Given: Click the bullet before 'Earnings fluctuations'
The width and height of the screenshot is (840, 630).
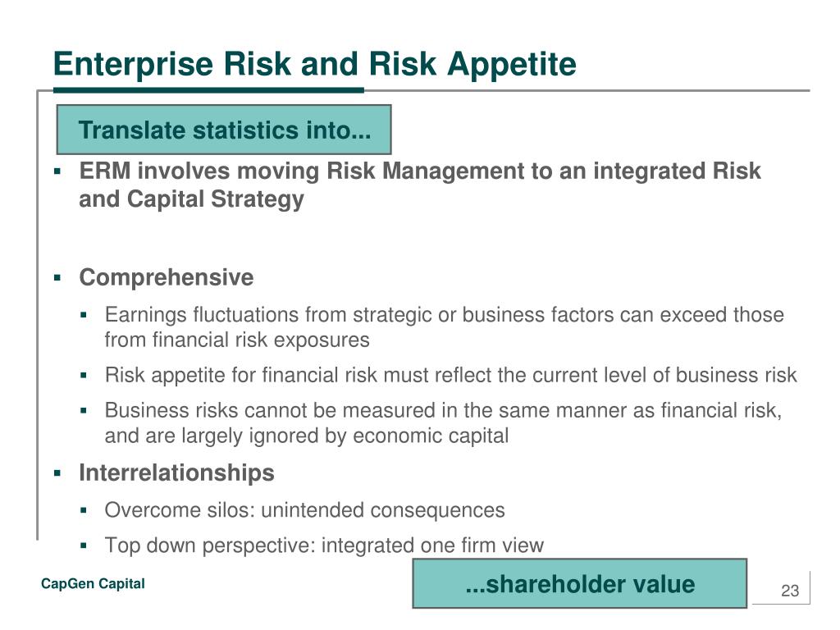Looking at the screenshot, I should pos(83,315).
